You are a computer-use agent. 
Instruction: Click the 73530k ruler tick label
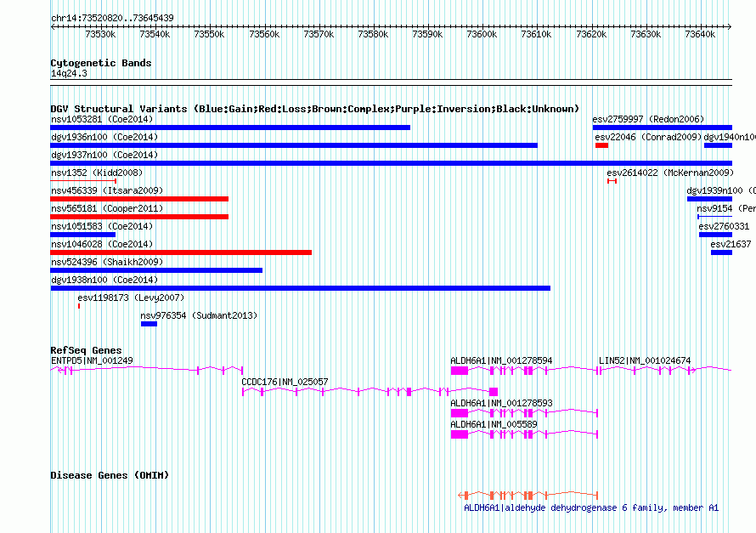100,35
